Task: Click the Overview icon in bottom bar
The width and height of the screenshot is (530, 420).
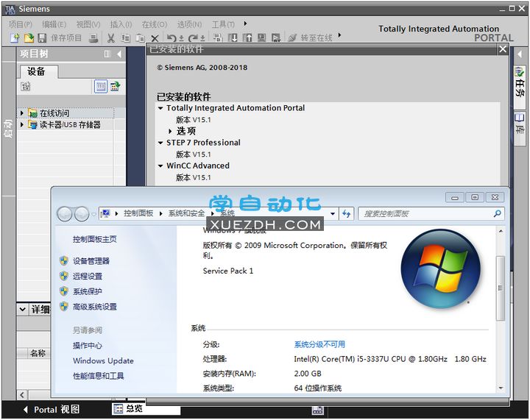Action: click(118, 409)
